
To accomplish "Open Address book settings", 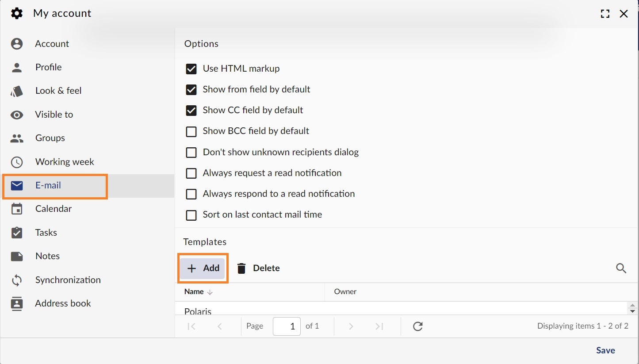I will point(63,303).
